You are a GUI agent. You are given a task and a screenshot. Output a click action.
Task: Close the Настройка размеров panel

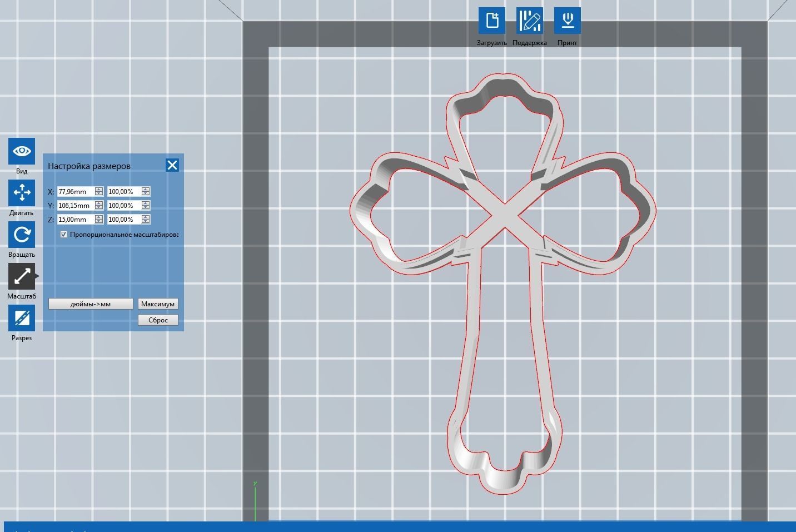pyautogui.click(x=172, y=165)
